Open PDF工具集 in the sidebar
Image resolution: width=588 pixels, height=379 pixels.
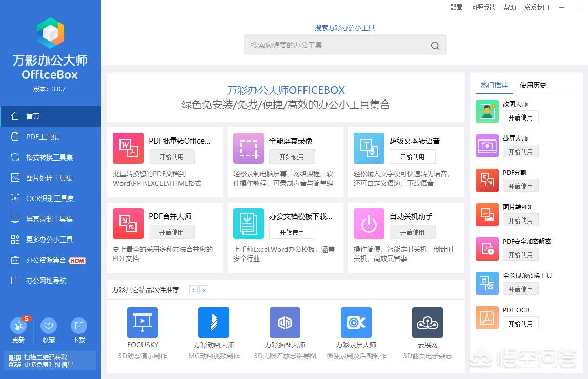[43, 137]
